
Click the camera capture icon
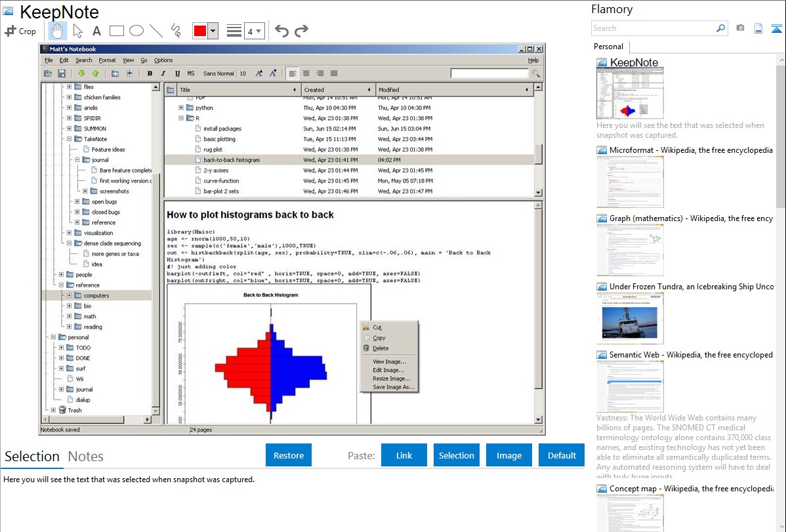[740, 28]
